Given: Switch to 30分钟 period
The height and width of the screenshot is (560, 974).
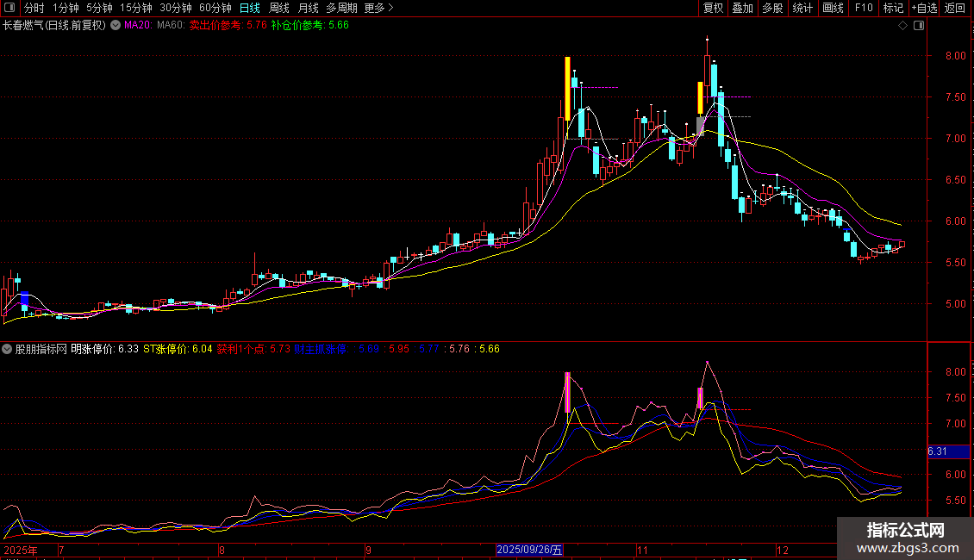Looking at the screenshot, I should pyautogui.click(x=176, y=8).
